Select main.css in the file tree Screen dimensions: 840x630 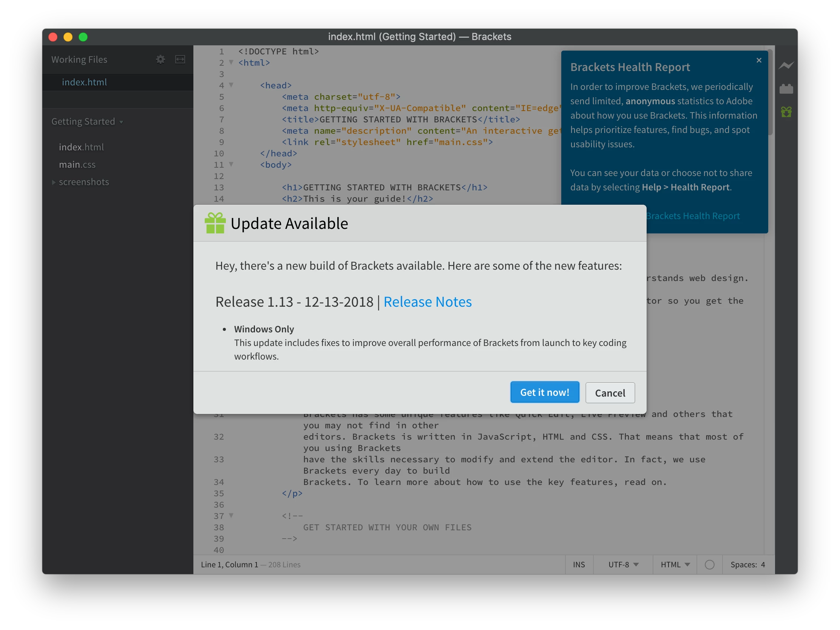[77, 164]
